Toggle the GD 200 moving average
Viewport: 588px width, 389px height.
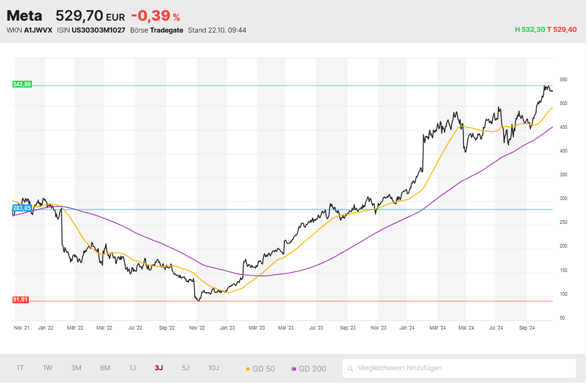[309, 369]
